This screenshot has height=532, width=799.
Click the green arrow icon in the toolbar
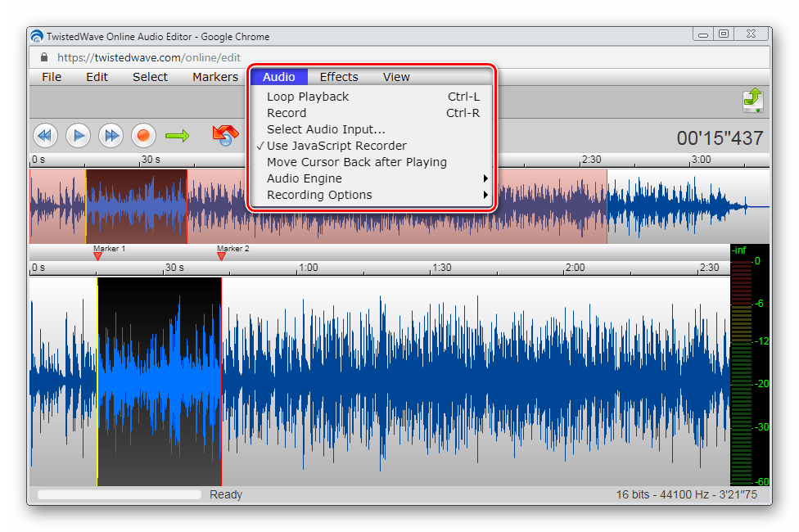tap(177, 135)
